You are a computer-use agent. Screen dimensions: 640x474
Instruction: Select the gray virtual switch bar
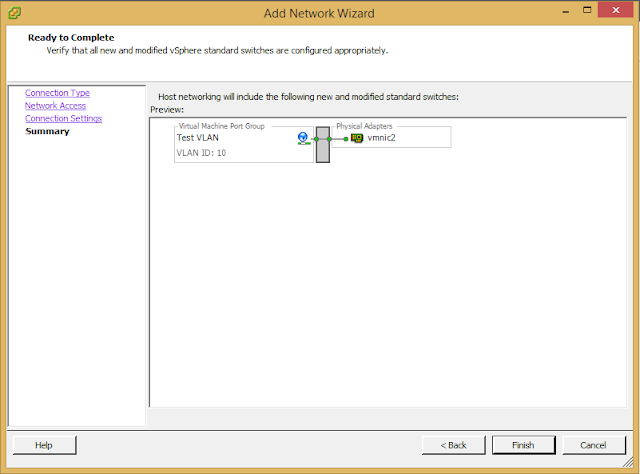[322, 145]
